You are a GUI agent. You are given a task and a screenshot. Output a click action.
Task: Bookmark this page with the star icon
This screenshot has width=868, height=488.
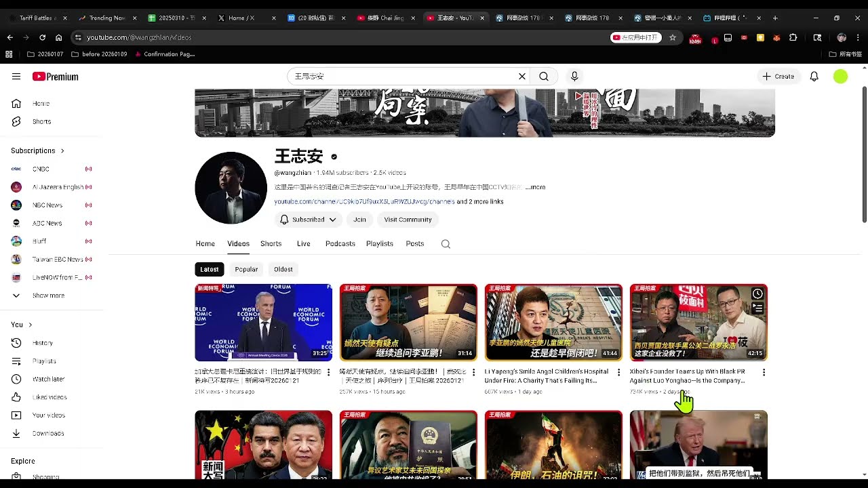pos(673,37)
